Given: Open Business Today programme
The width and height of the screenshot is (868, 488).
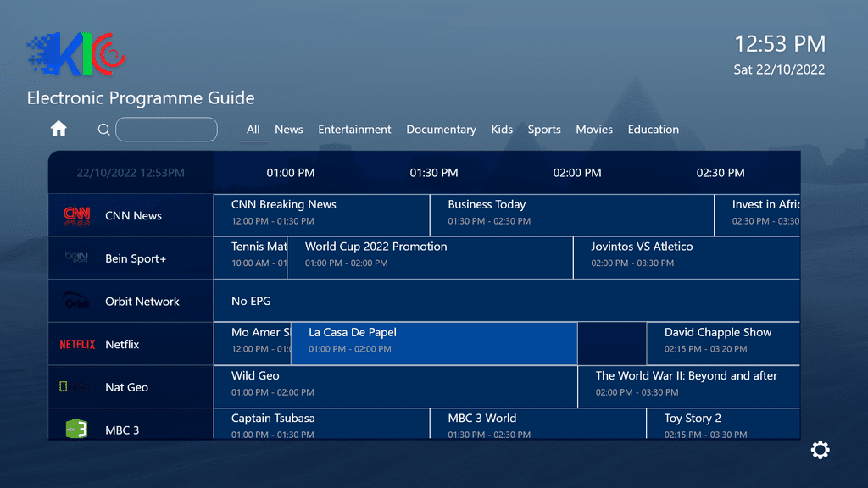Looking at the screenshot, I should coord(572,215).
